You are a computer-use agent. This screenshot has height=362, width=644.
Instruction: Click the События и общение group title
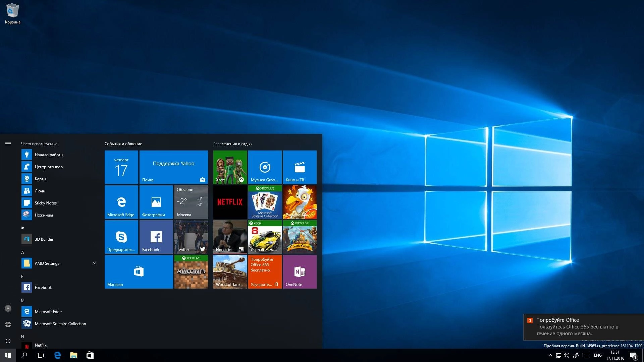(x=123, y=144)
